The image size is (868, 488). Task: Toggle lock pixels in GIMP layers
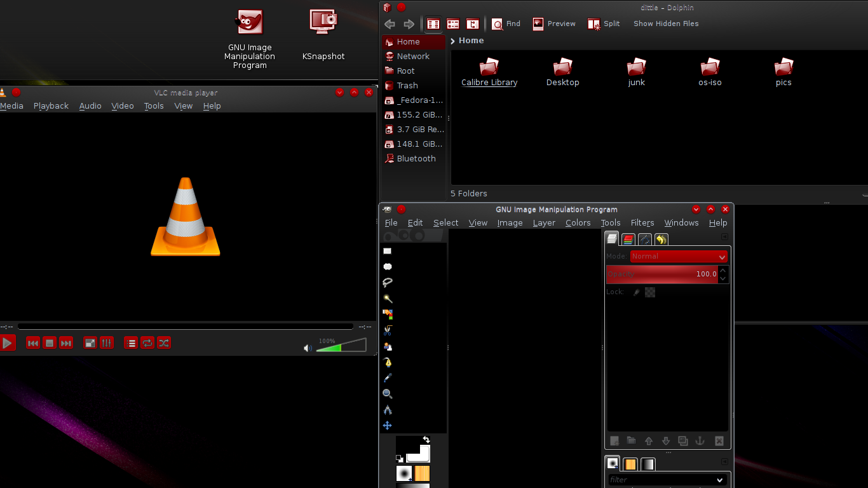coord(637,292)
